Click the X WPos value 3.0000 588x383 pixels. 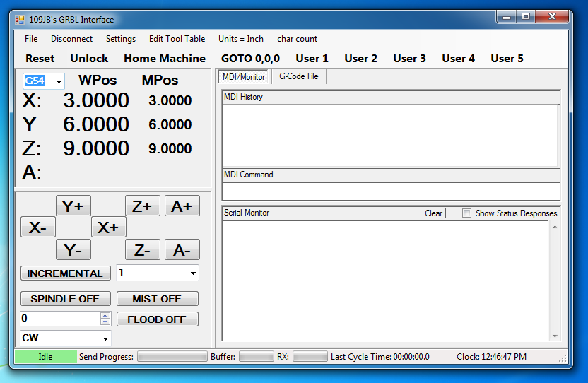pyautogui.click(x=96, y=100)
